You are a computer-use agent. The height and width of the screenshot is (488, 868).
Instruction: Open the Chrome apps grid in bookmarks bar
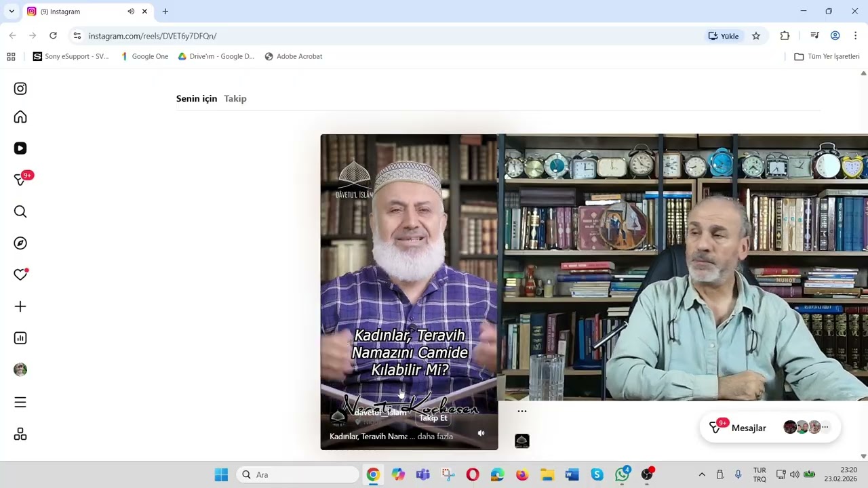[x=11, y=56]
